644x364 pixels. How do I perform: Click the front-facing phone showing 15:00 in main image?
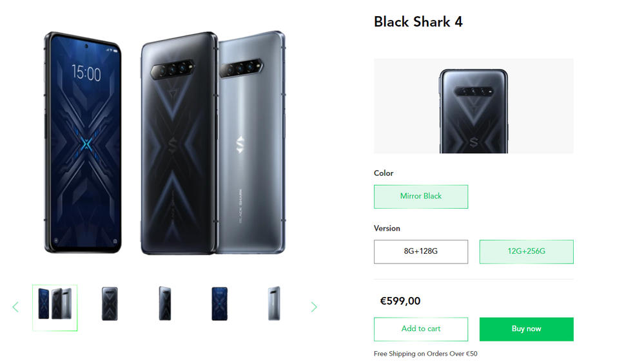(83, 142)
